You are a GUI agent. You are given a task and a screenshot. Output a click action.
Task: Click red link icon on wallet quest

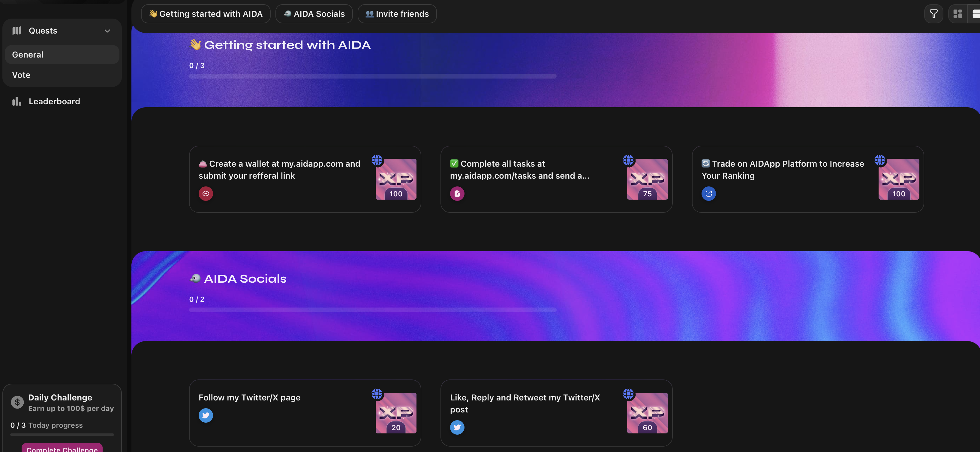pyautogui.click(x=206, y=194)
